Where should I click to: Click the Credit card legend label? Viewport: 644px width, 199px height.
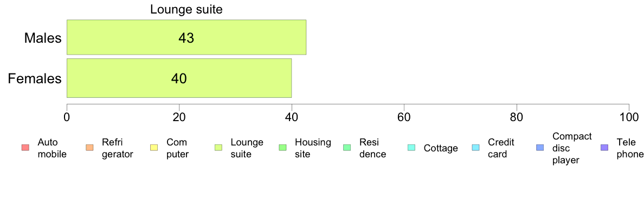point(501,148)
